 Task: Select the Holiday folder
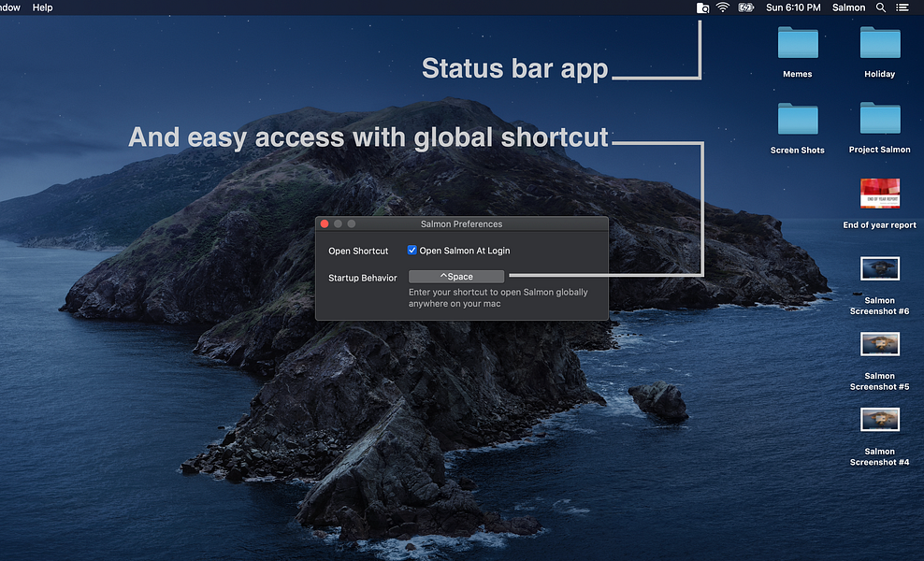tap(880, 42)
